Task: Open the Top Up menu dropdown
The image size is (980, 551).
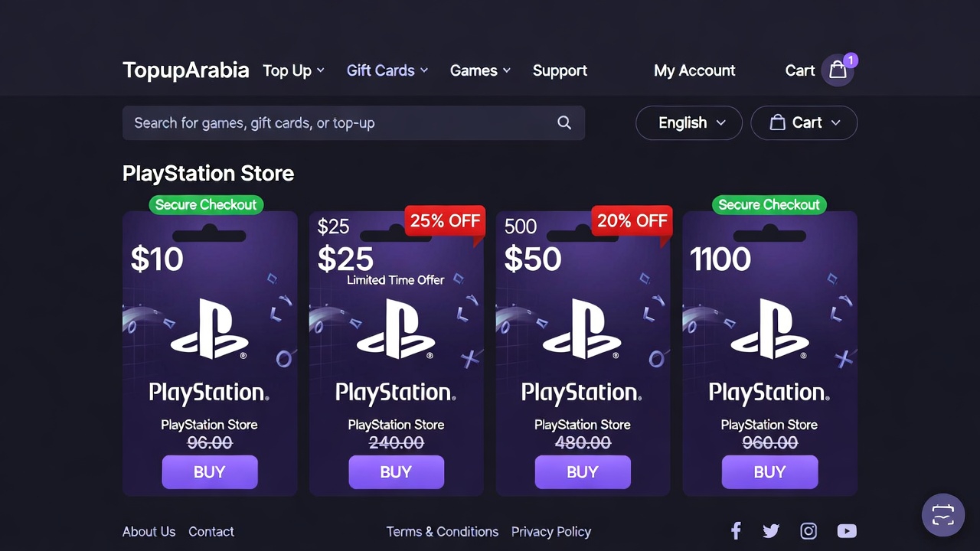Action: click(293, 70)
